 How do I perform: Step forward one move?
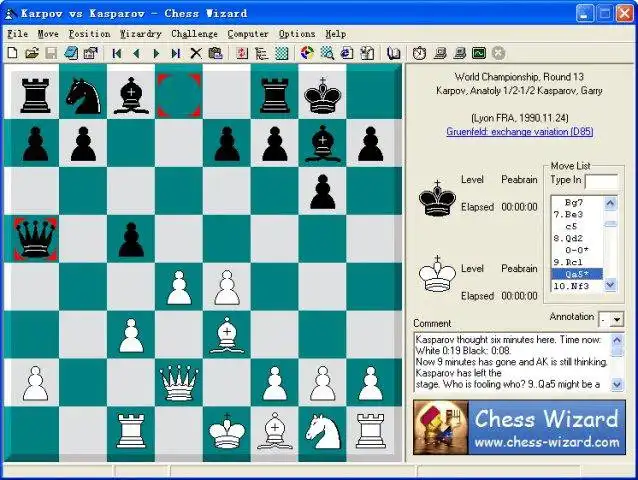(x=156, y=53)
